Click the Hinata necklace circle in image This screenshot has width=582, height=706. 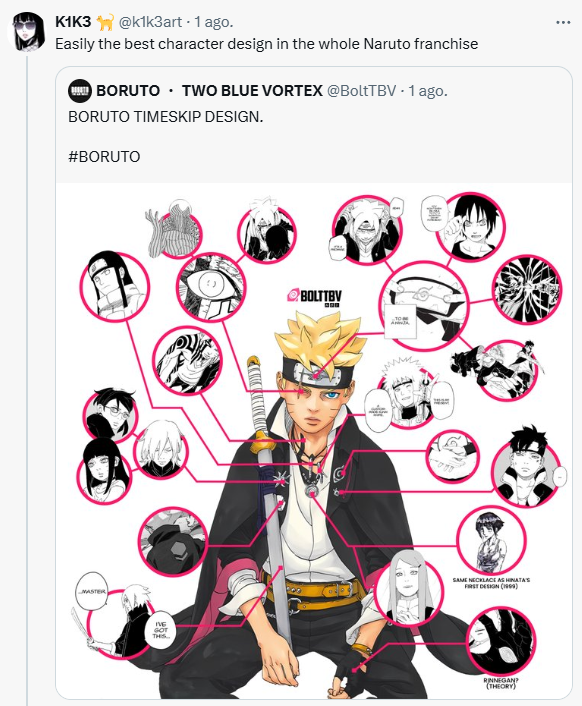click(491, 540)
